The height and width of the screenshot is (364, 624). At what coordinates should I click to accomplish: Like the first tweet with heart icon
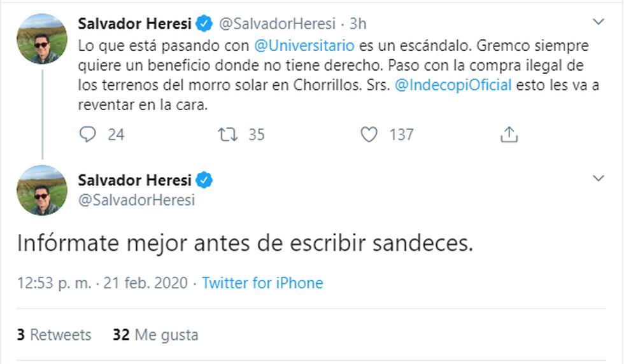(x=369, y=134)
